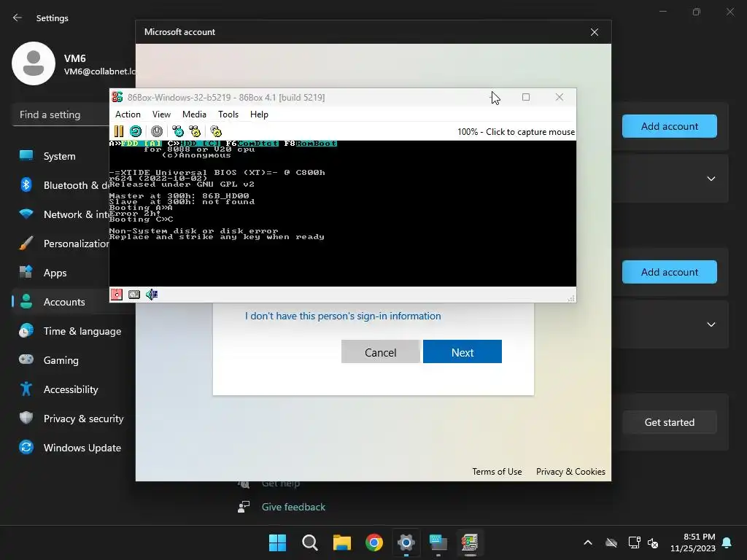Open the Help menu in 86Box
This screenshot has height=560, width=747.
[259, 114]
